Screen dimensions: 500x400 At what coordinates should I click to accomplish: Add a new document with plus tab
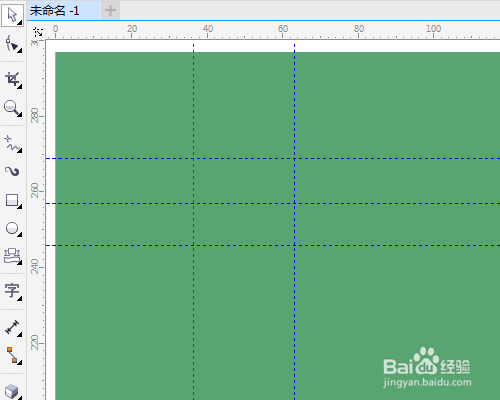110,11
